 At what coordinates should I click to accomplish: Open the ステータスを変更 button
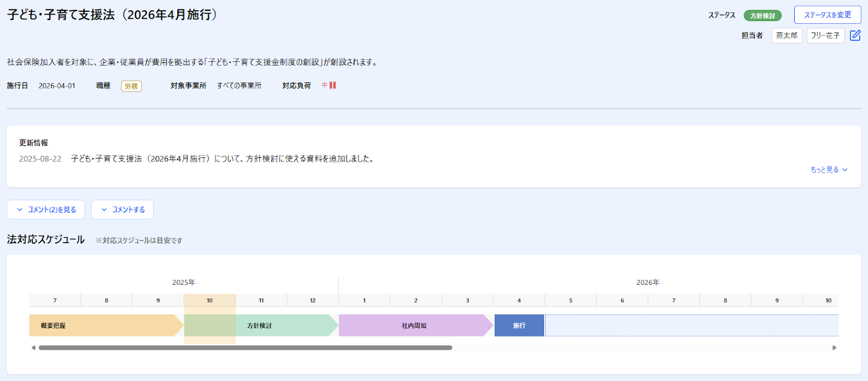click(x=827, y=15)
